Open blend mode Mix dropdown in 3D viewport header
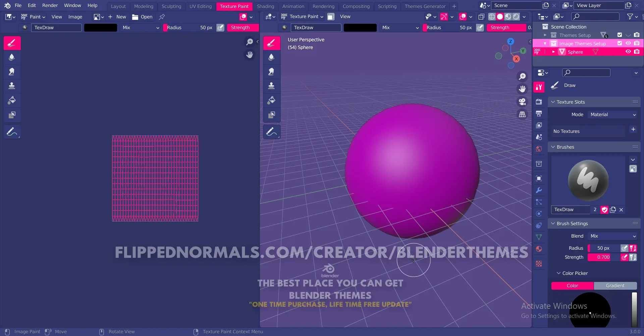The width and height of the screenshot is (644, 336). click(x=400, y=28)
